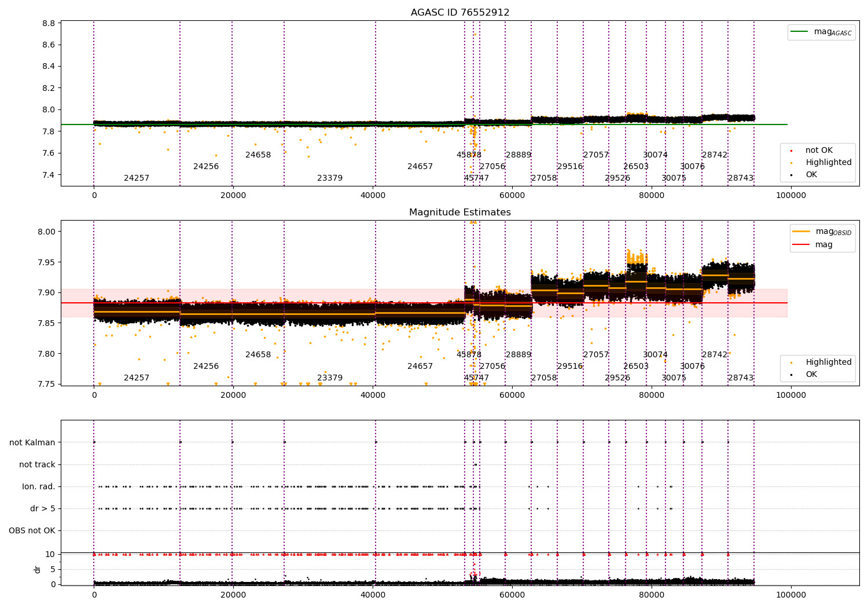This screenshot has height=608, width=868.
Task: Click the 'dr > 5' axis label
Action: pyautogui.click(x=43, y=509)
